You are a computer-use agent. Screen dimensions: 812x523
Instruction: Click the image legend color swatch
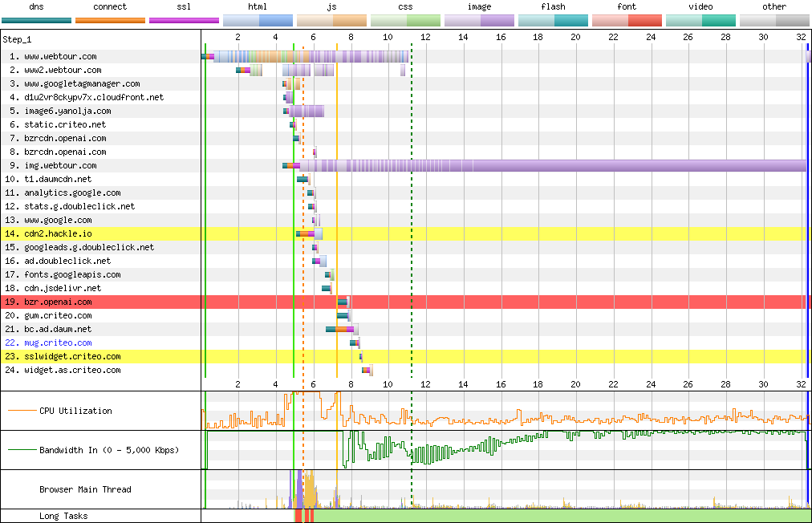coord(479,21)
